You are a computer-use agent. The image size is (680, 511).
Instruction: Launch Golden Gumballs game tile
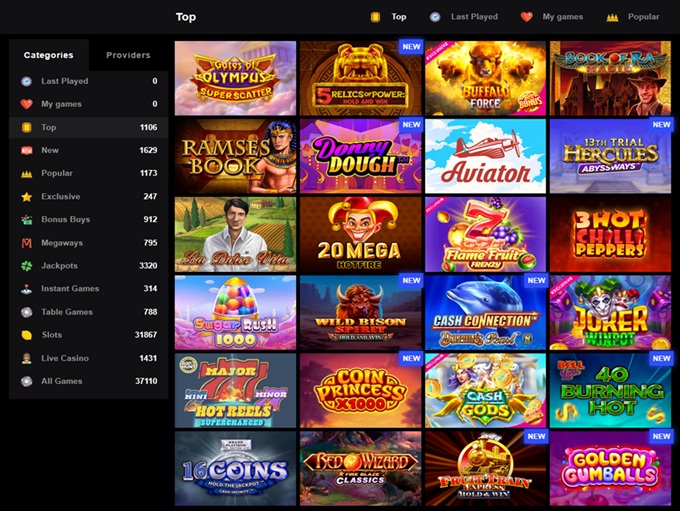(610, 468)
